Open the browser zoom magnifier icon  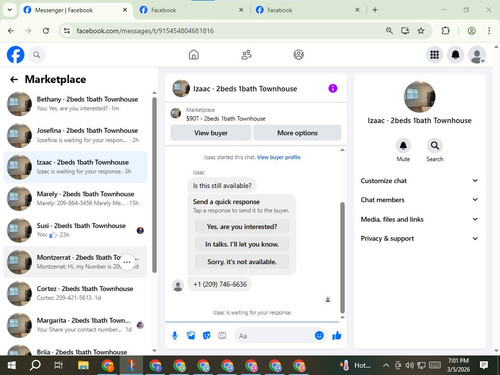click(x=389, y=31)
